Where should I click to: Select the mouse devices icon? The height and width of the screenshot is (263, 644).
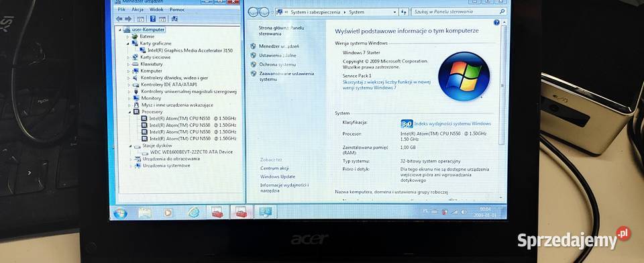point(137,105)
